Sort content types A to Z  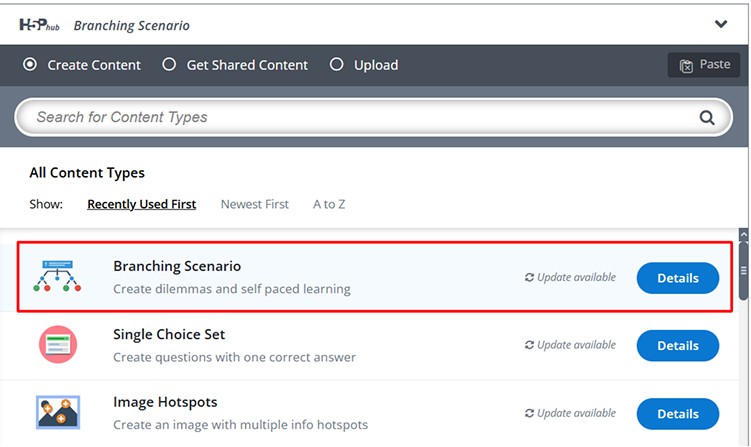329,204
